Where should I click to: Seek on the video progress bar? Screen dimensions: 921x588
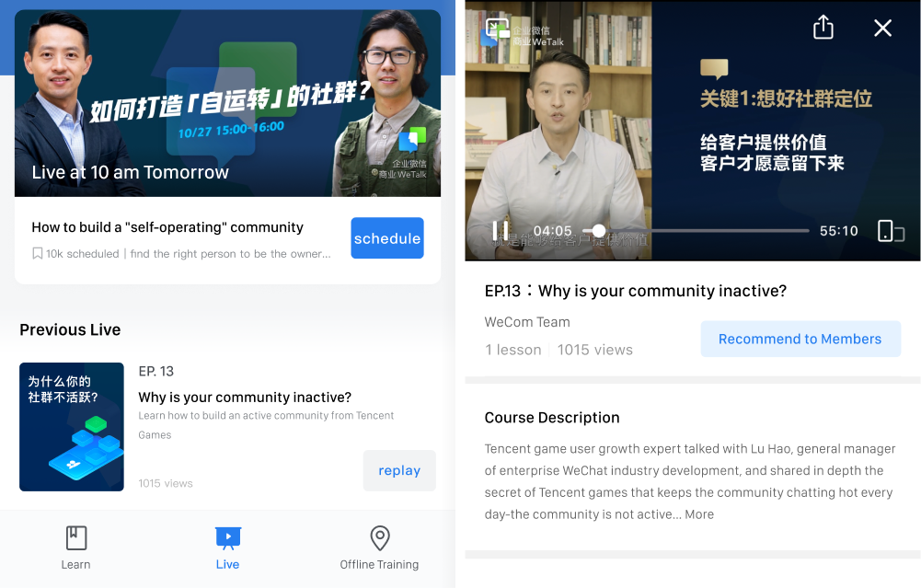[696, 231]
